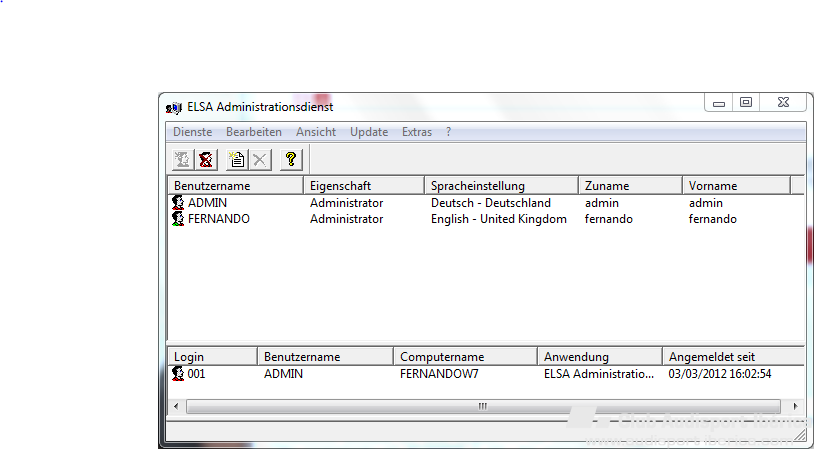Screen dimensions: 814x449
Task: Click the Deutsch - Deutschland language cell
Action: (491, 202)
